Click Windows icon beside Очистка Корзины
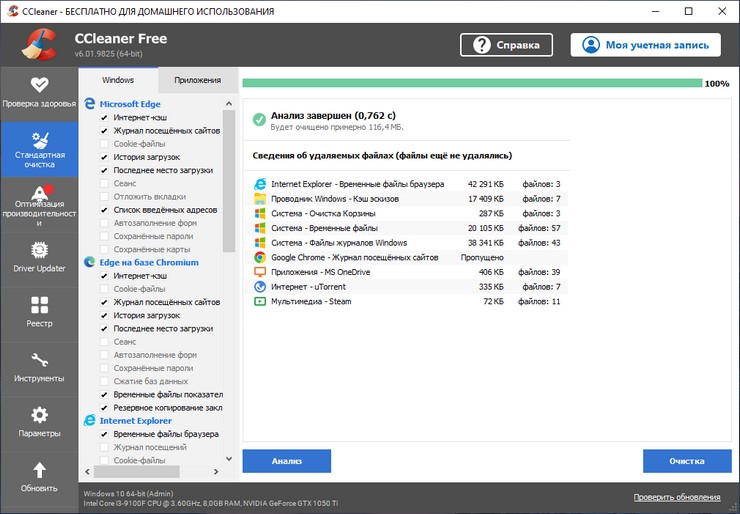Screen dimensions: 740x514 (260, 213)
